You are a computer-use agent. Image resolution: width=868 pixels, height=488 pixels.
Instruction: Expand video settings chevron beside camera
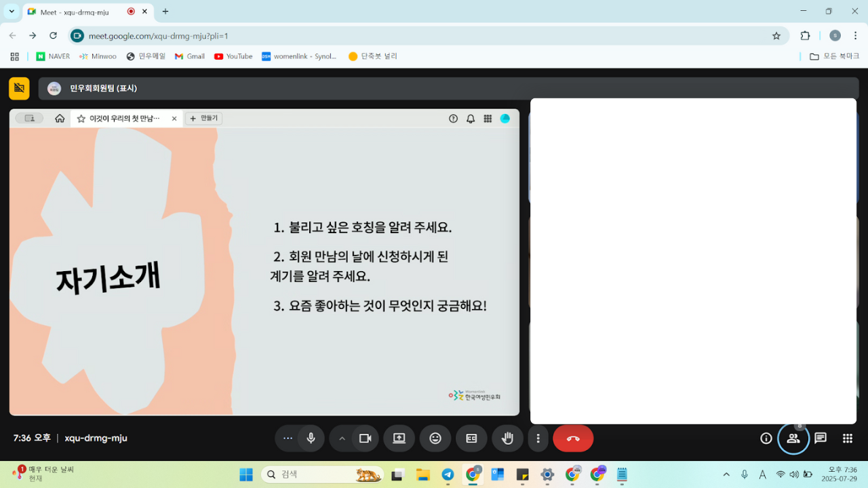pos(342,439)
